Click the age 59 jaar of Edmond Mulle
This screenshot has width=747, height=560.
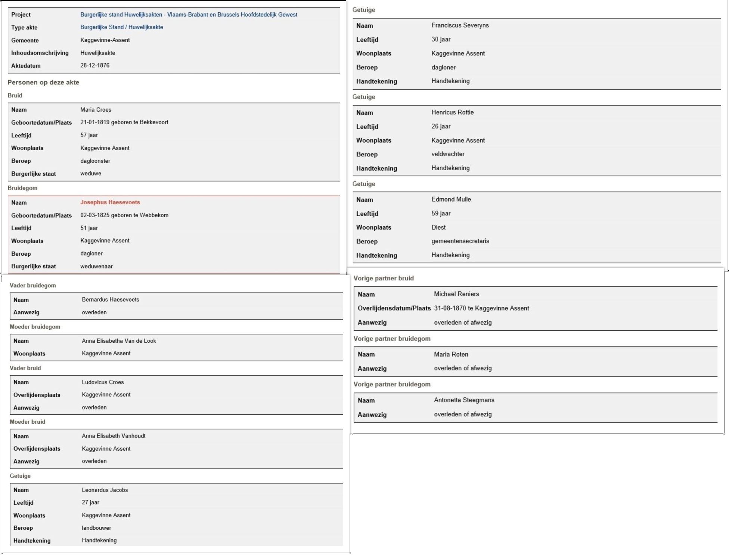click(441, 214)
